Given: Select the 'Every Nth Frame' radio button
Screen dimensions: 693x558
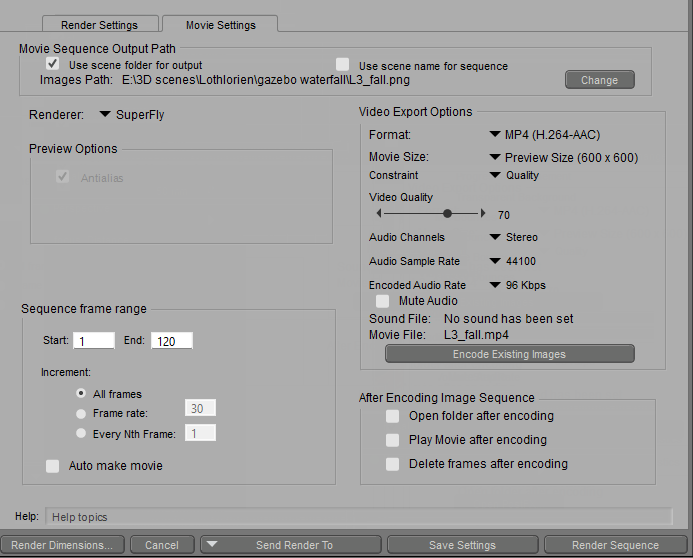Looking at the screenshot, I should coord(81,433).
